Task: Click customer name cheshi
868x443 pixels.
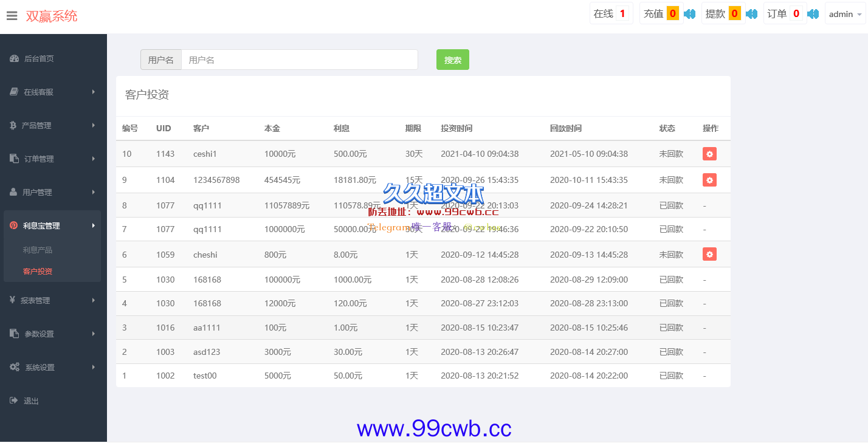Action: pyautogui.click(x=205, y=255)
